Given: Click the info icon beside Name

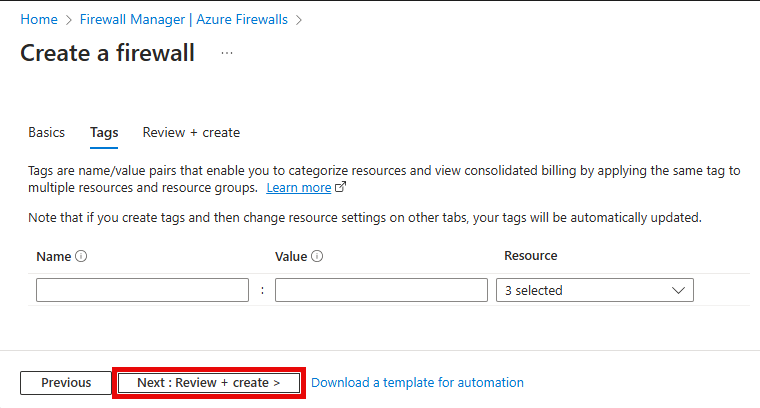Looking at the screenshot, I should click(x=82, y=257).
